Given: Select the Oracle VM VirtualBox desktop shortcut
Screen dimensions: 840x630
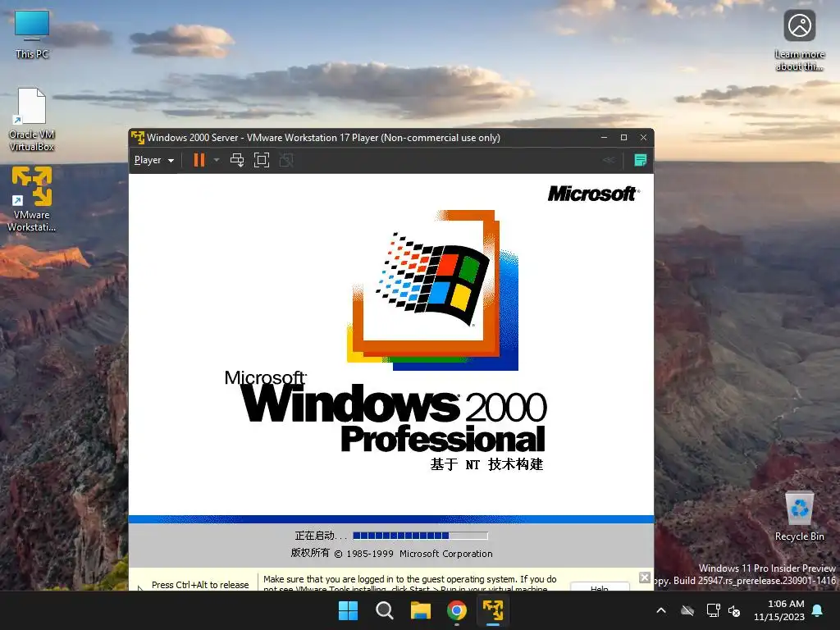Looking at the screenshot, I should click(32, 120).
